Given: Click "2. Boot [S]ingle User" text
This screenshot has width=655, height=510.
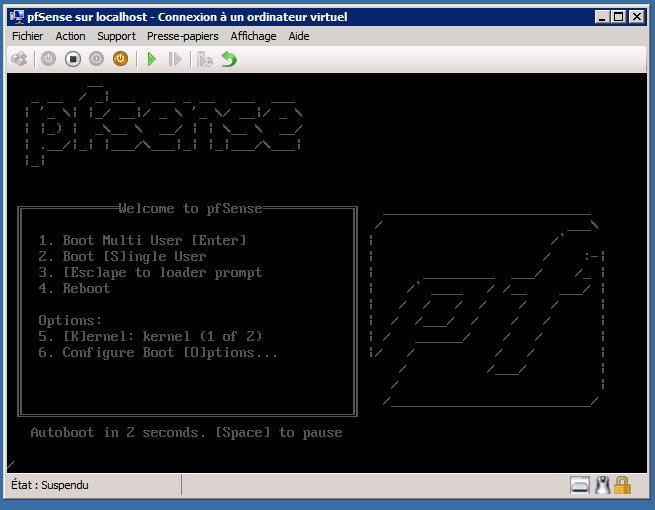Looking at the screenshot, I should point(122,256).
